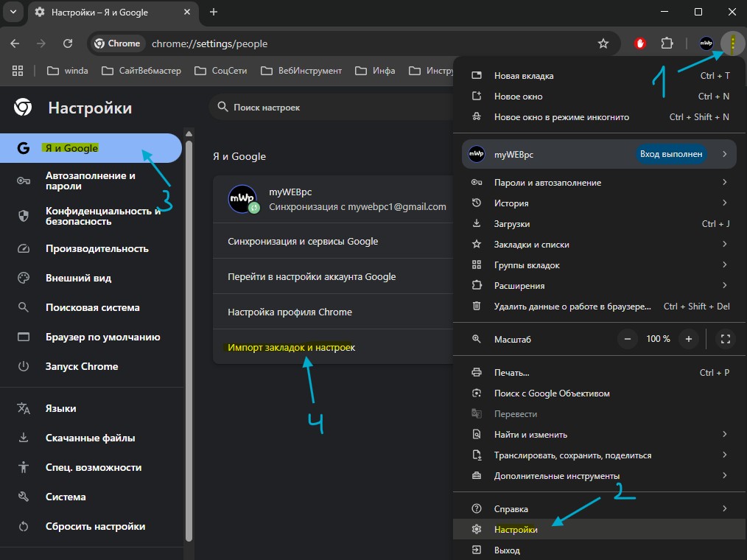Expand Найти и изменить submenu

[x=600, y=434]
